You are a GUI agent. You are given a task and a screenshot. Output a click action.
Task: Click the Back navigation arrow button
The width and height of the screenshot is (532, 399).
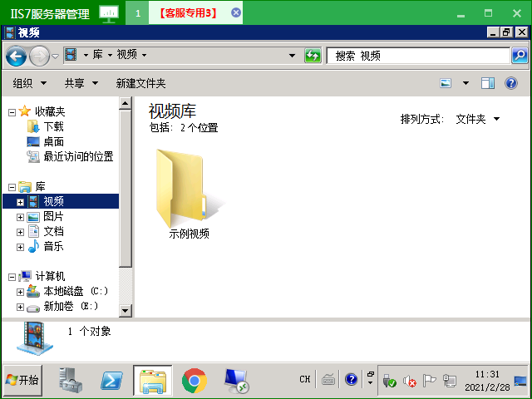click(x=16, y=56)
